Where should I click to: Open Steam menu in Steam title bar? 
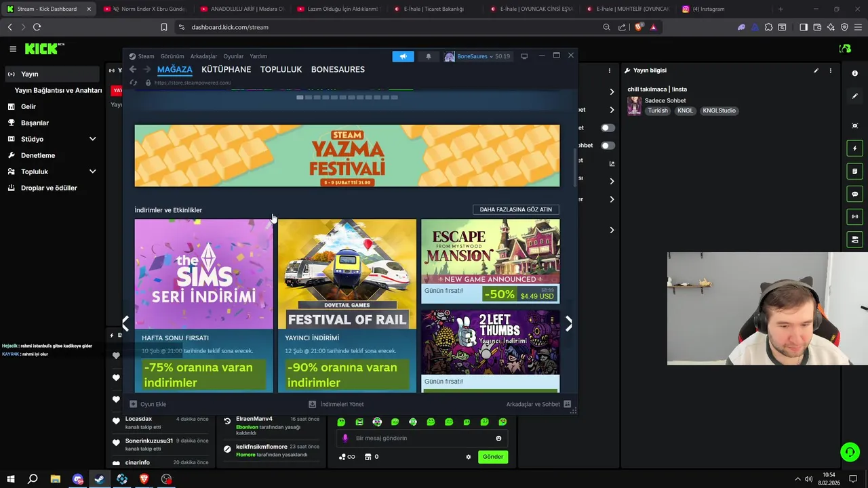(142, 56)
